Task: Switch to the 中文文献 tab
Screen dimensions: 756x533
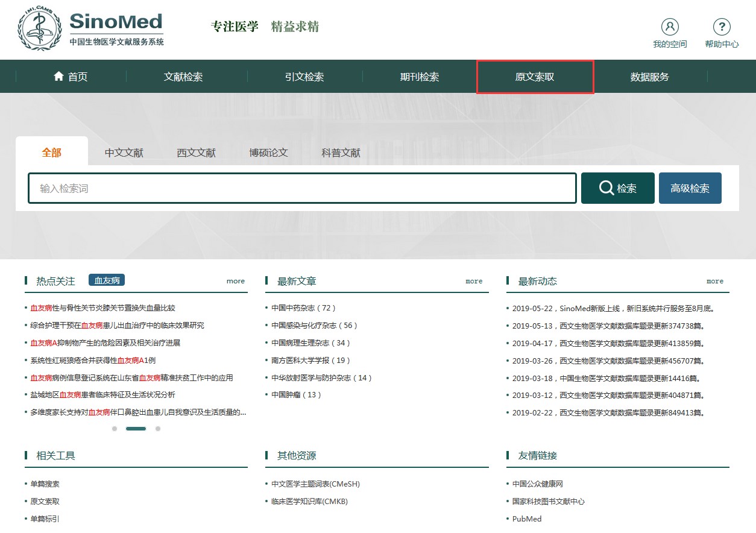Action: (124, 153)
